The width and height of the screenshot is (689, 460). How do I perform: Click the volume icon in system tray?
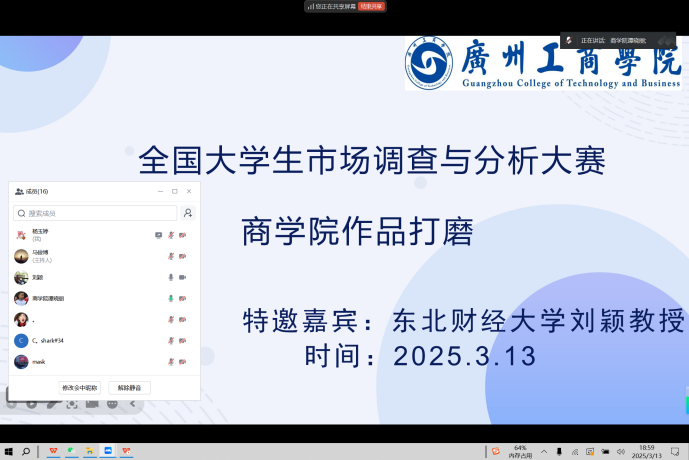pyautogui.click(x=622, y=452)
